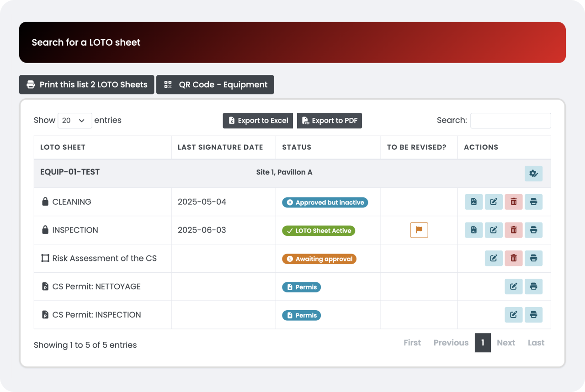
Task: Click the permit file icon beside NETTOYAGE
Action: click(45, 286)
